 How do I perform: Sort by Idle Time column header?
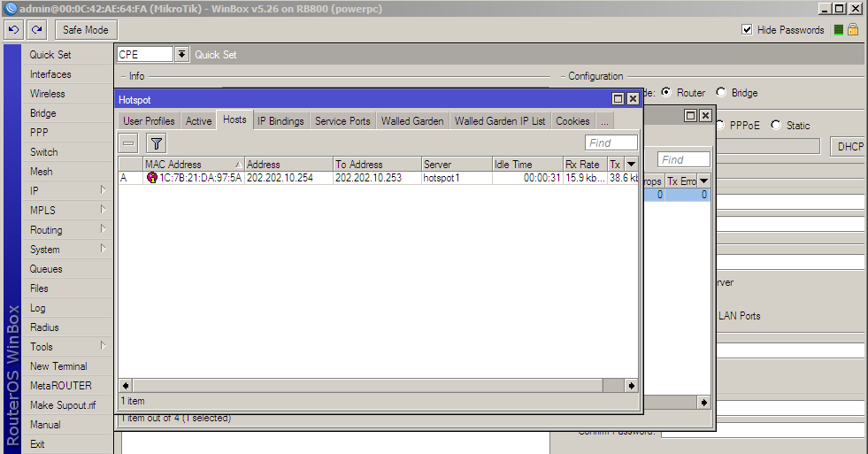click(527, 165)
